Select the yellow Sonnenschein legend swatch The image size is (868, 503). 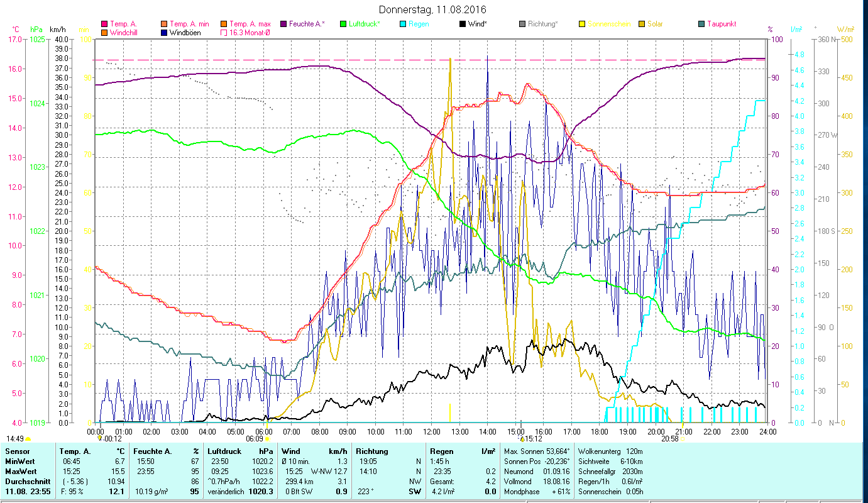pos(582,24)
